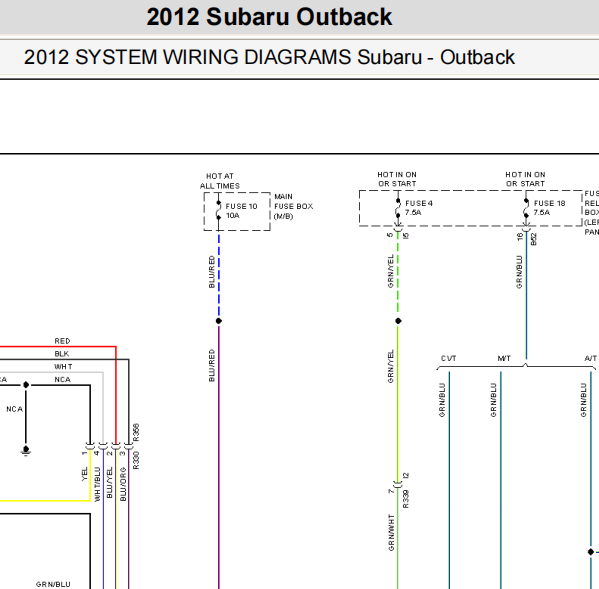599x589 pixels.
Task: Click the "WHT" wire label
Action: (63, 367)
